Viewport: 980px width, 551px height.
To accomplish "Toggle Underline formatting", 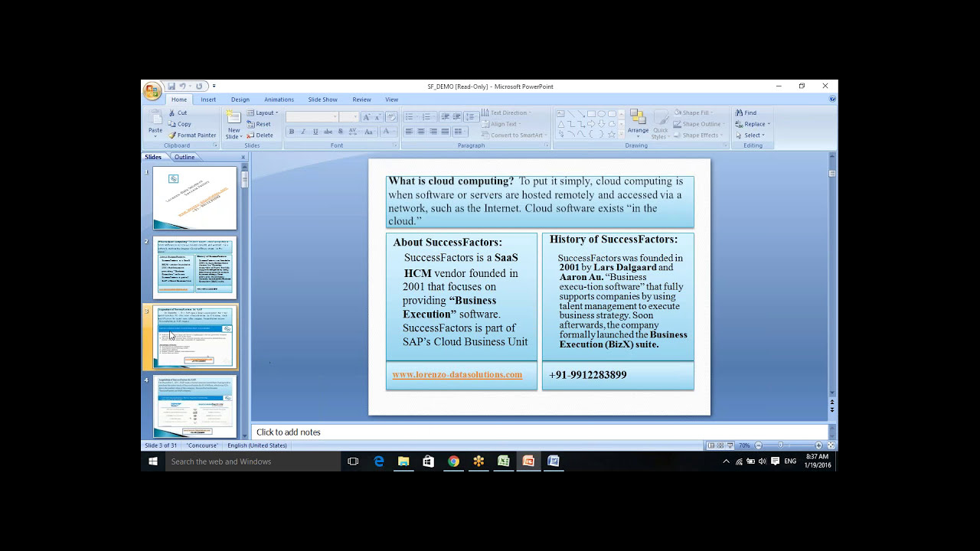I will point(315,132).
